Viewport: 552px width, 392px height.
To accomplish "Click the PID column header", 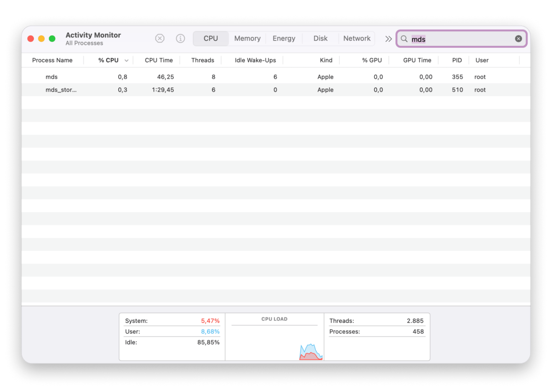I will point(457,60).
